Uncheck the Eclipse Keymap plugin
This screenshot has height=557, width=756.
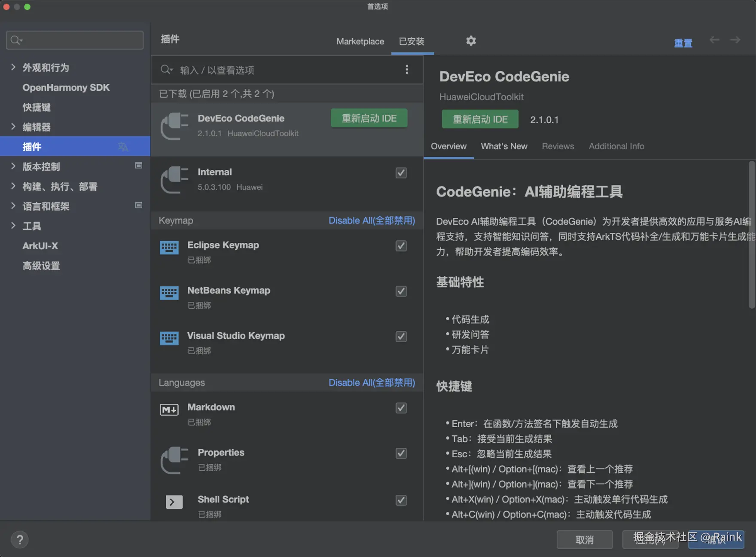pos(401,246)
